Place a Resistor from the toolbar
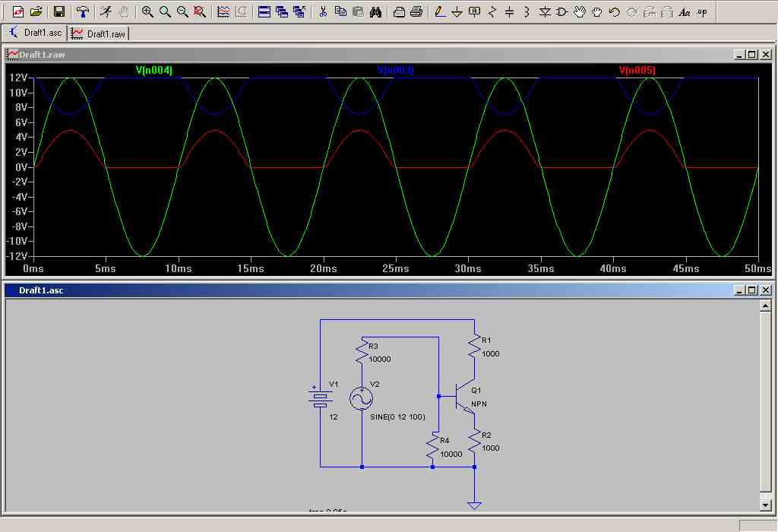 point(492,11)
